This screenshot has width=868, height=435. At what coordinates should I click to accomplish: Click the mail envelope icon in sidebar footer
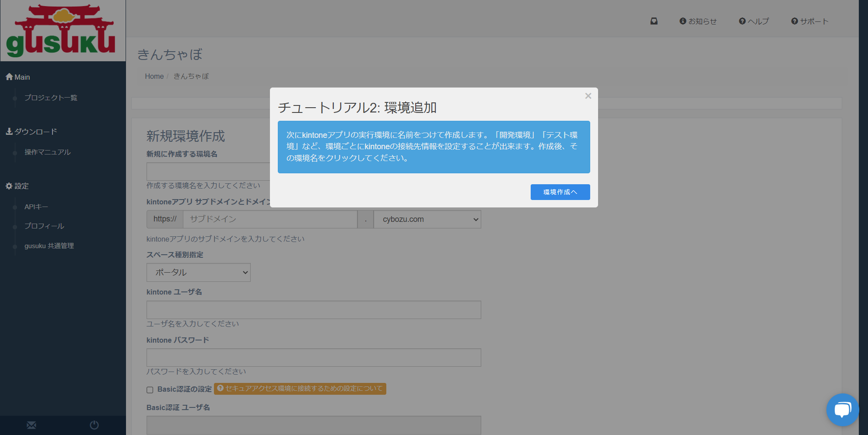(x=31, y=425)
